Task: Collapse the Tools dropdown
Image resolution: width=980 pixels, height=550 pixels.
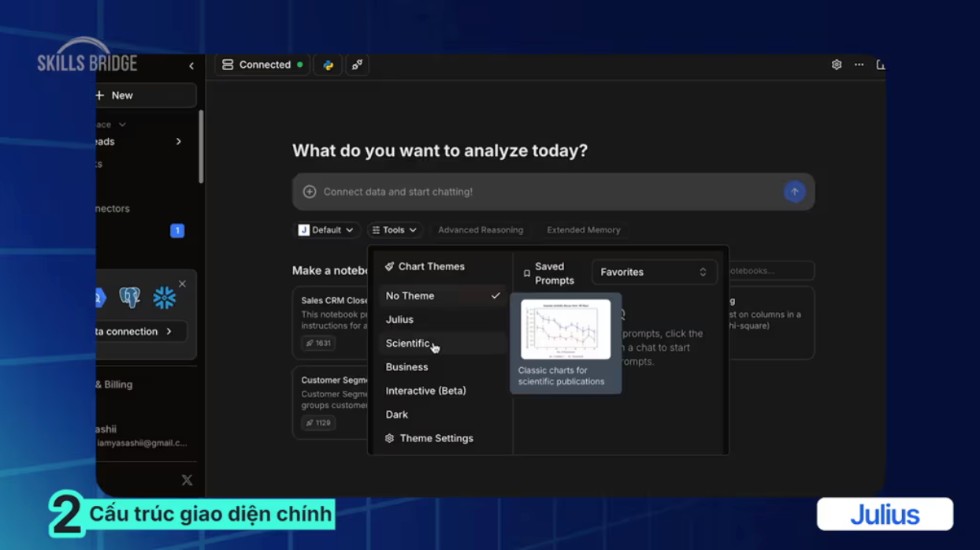Action: 394,230
